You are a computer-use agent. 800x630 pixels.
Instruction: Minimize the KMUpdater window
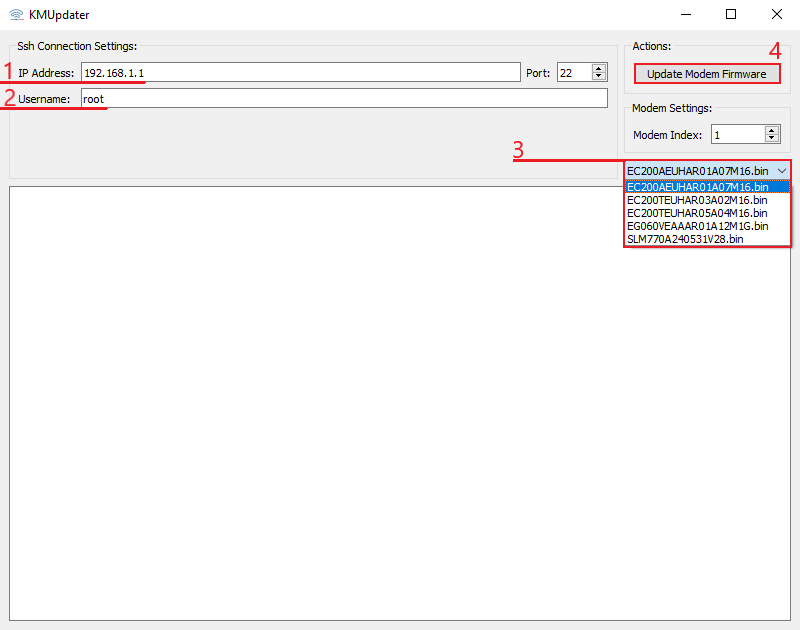[x=685, y=15]
